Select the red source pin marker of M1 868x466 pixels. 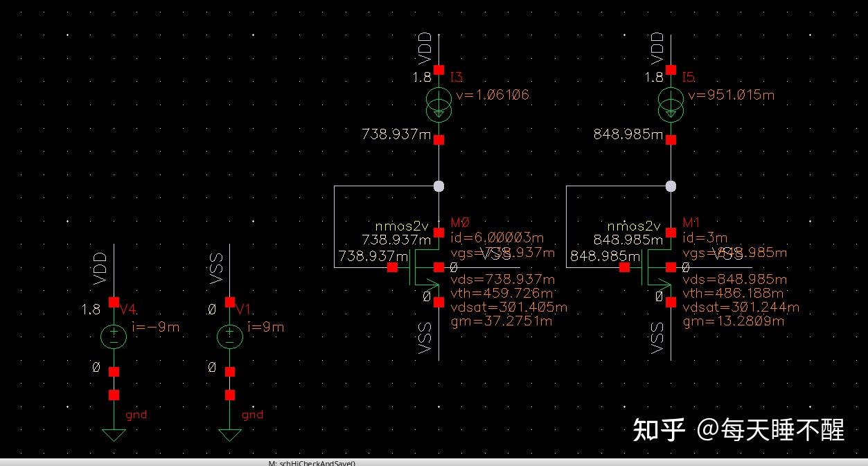click(671, 301)
